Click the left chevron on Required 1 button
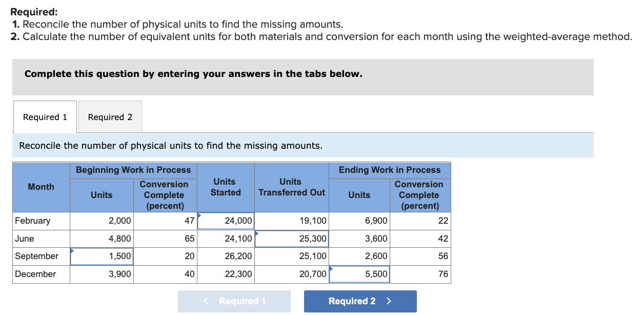Screen dimensions: 644x315 coord(206,301)
